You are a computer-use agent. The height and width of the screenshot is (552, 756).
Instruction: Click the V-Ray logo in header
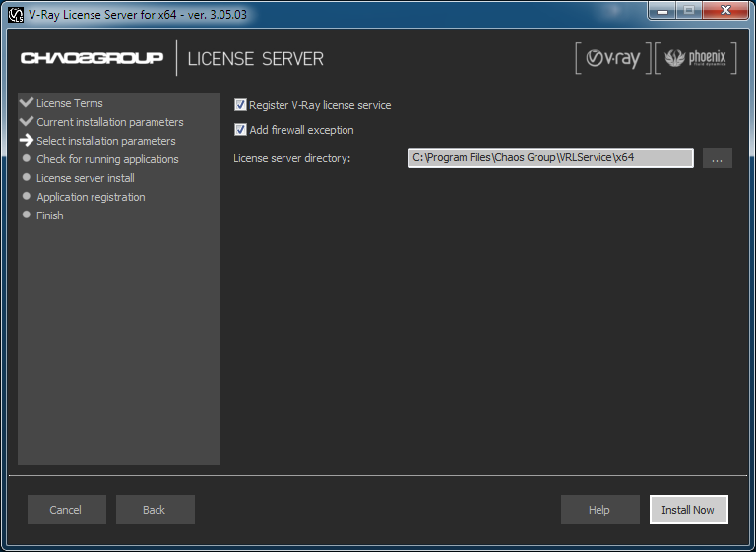[x=612, y=59]
